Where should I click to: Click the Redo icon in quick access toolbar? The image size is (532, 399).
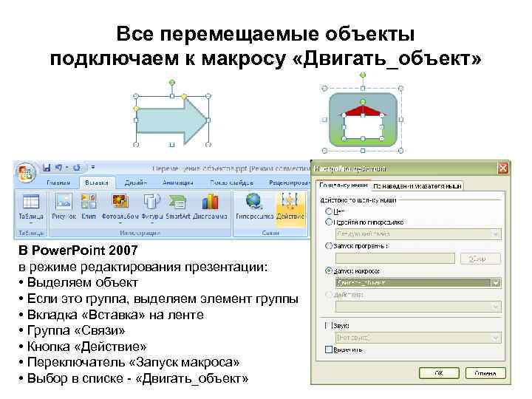[77, 168]
